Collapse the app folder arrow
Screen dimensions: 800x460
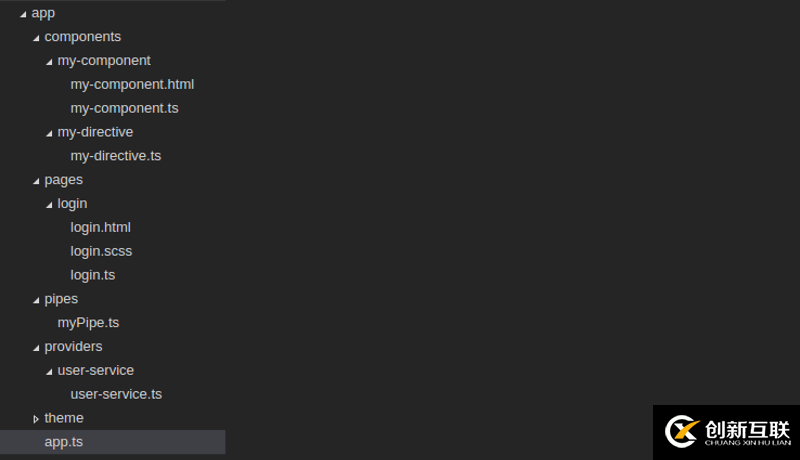(24, 14)
